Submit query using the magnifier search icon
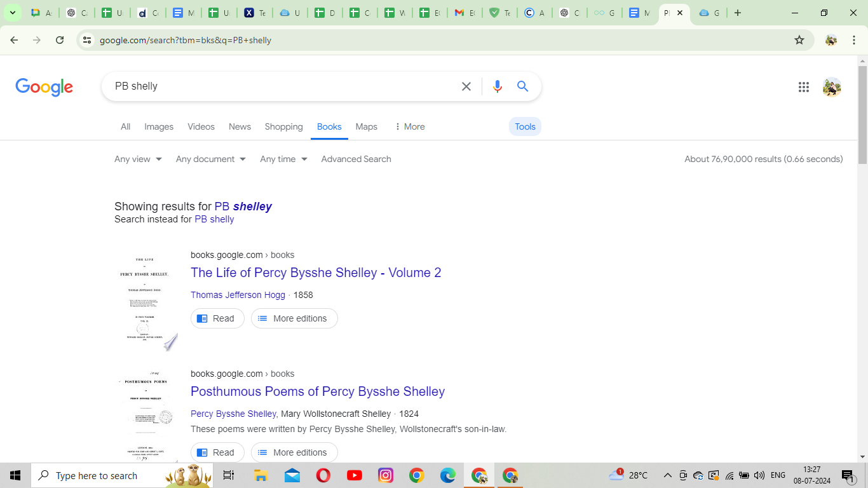The width and height of the screenshot is (868, 488). [523, 86]
